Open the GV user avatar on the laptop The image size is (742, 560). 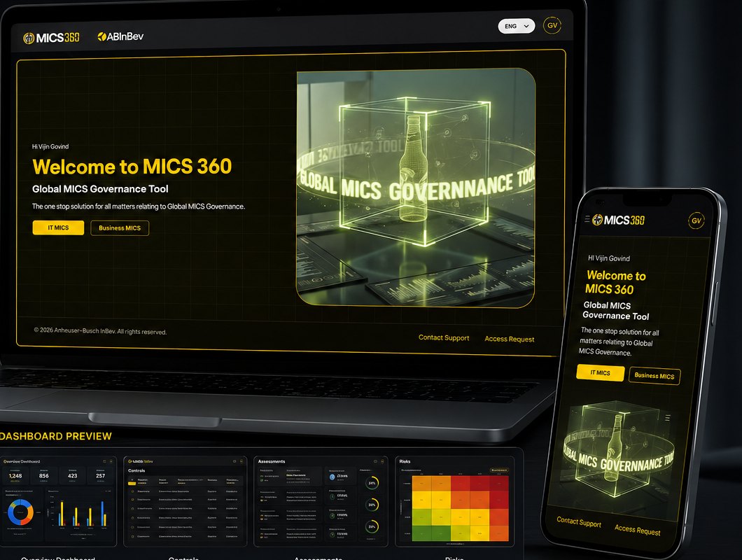tap(552, 26)
